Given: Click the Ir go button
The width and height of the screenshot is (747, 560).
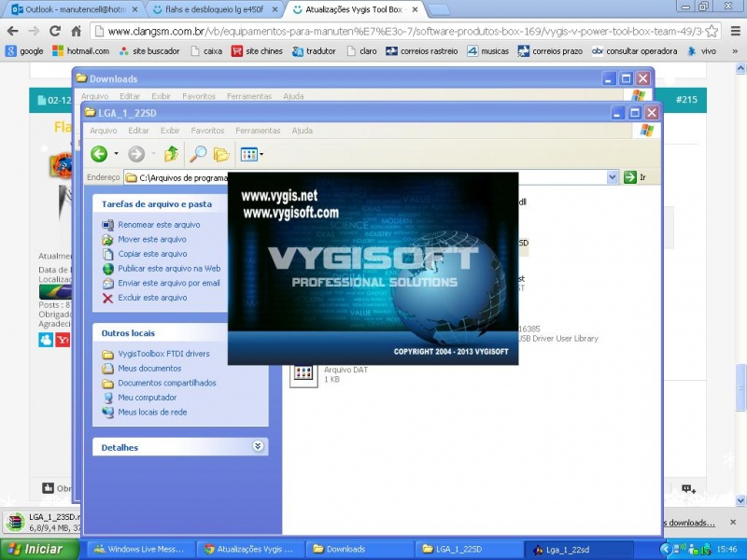Looking at the screenshot, I should tap(636, 177).
